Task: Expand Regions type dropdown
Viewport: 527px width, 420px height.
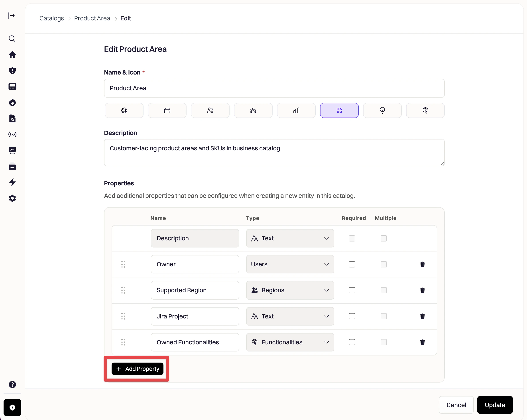Action: coord(290,290)
